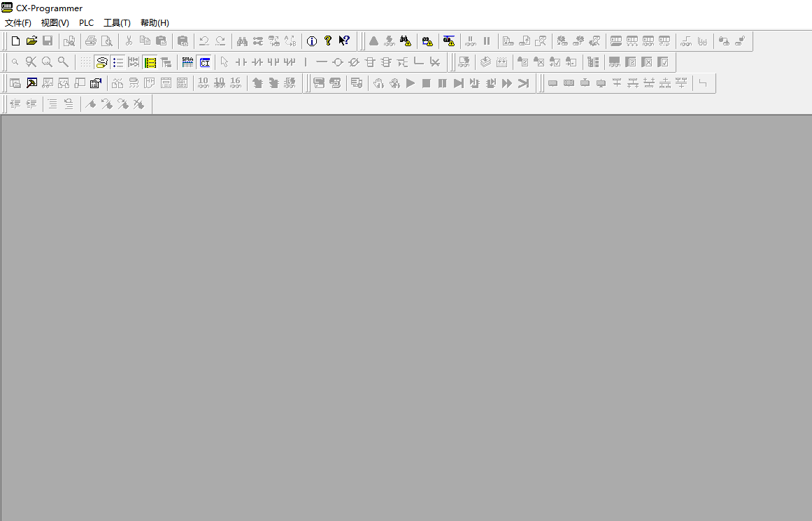Click the work online simulator icon

coord(449,41)
